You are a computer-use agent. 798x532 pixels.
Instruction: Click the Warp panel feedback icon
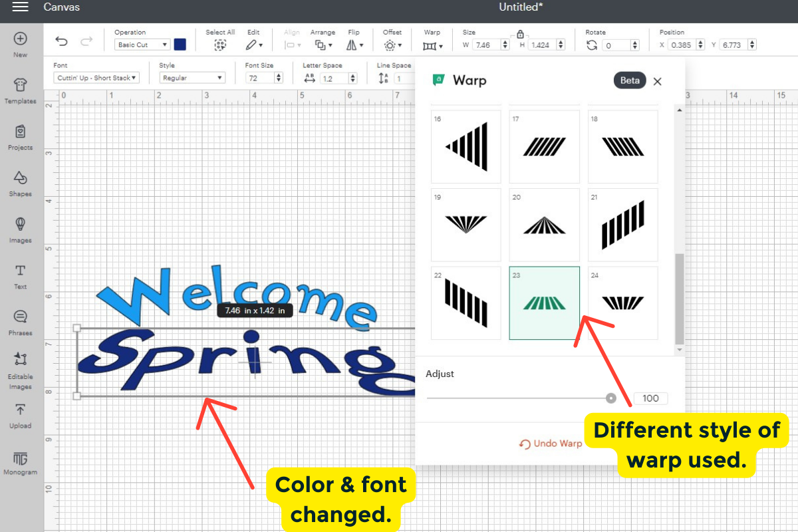(x=438, y=80)
